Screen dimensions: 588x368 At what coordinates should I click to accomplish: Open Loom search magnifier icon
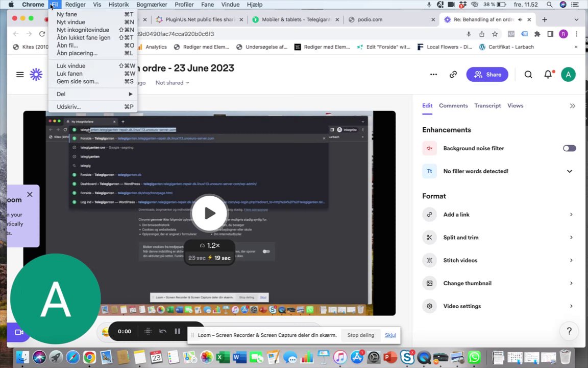[x=528, y=74]
